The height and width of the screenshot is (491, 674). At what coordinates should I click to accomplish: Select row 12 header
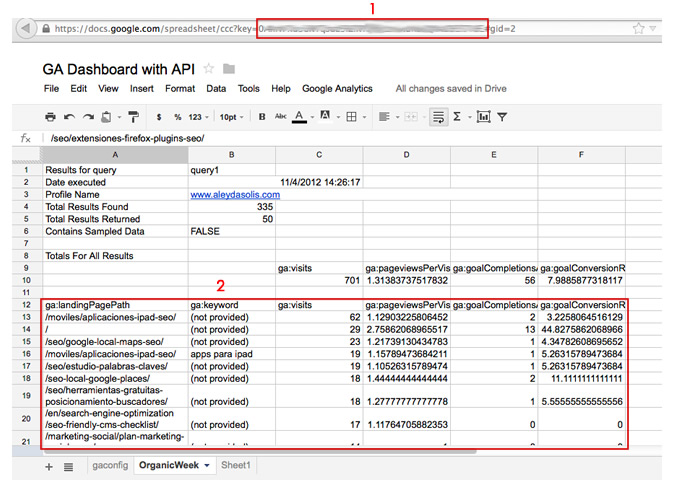tap(26, 305)
